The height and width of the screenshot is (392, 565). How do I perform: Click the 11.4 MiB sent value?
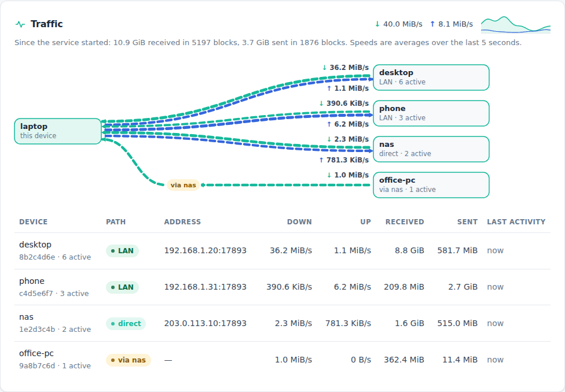[460, 360]
